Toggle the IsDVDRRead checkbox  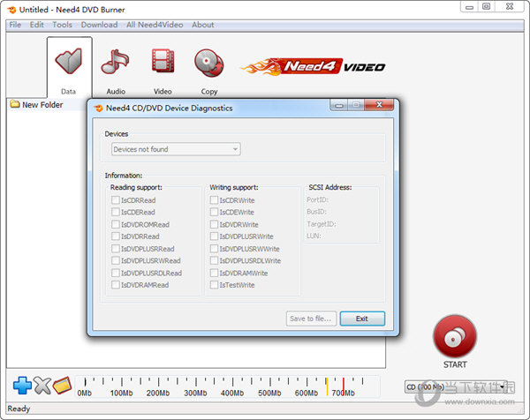click(116, 236)
